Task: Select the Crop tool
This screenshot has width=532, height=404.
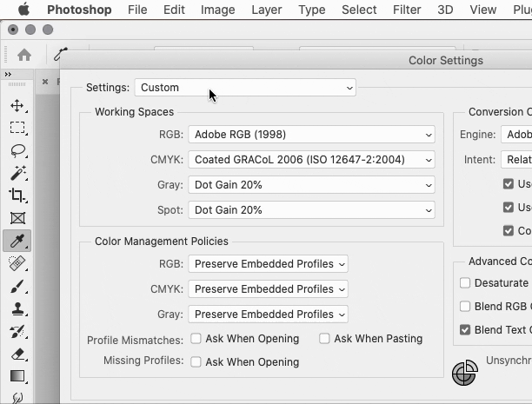Action: click(x=17, y=195)
